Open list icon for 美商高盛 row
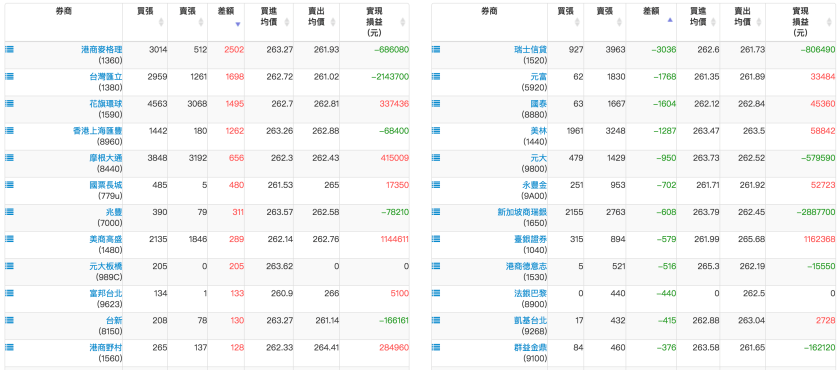 click(9, 238)
